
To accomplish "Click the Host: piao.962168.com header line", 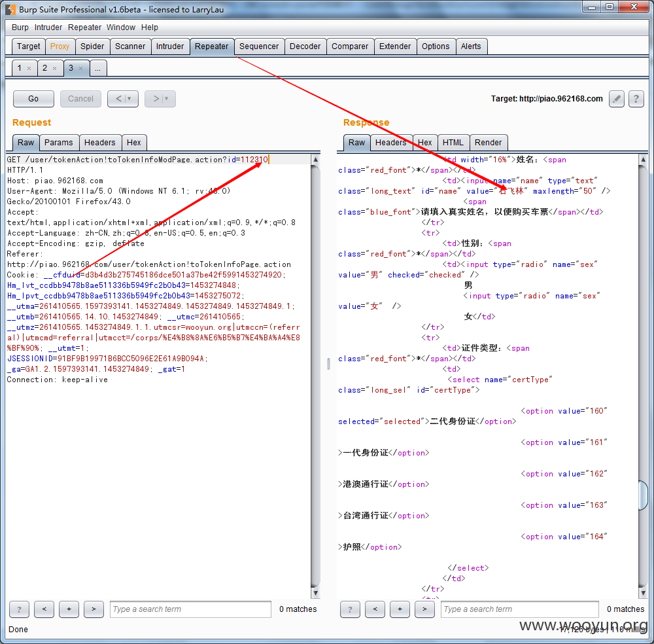I will pyautogui.click(x=55, y=181).
